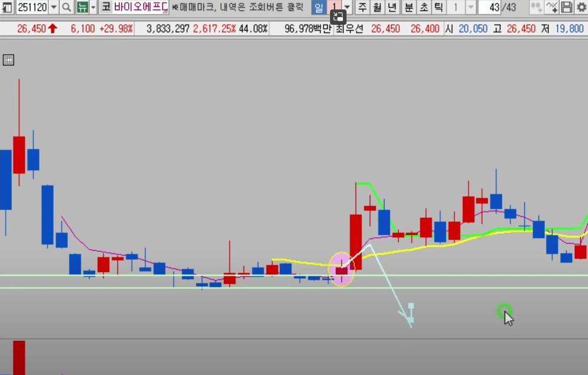Toggle the left sidebar panel icon

tap(6, 6)
